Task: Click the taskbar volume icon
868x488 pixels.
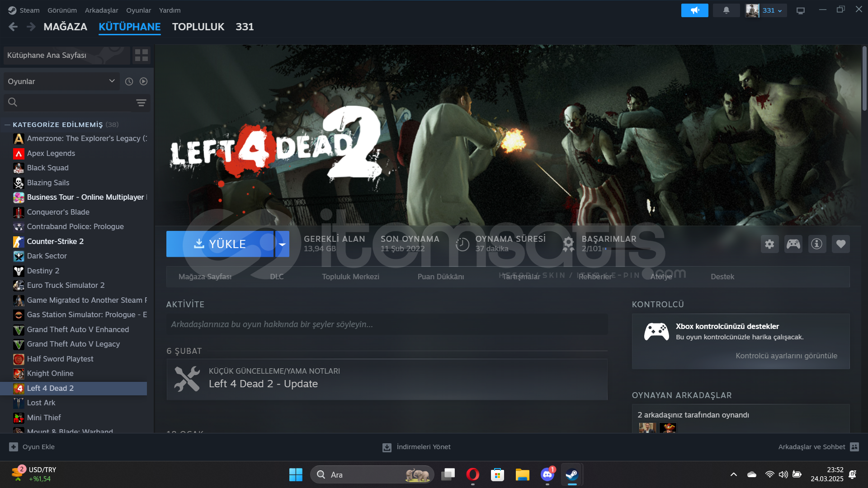Action: coord(783,474)
